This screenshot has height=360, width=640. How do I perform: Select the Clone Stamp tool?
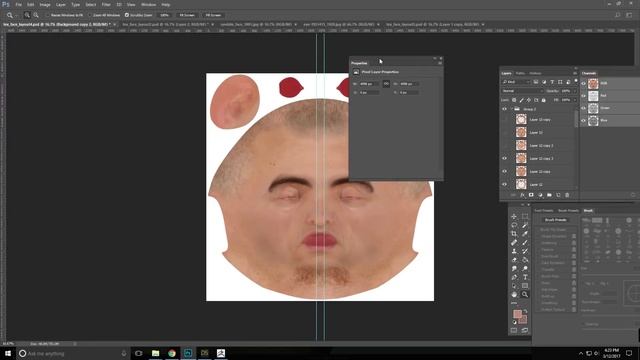[x=514, y=251]
